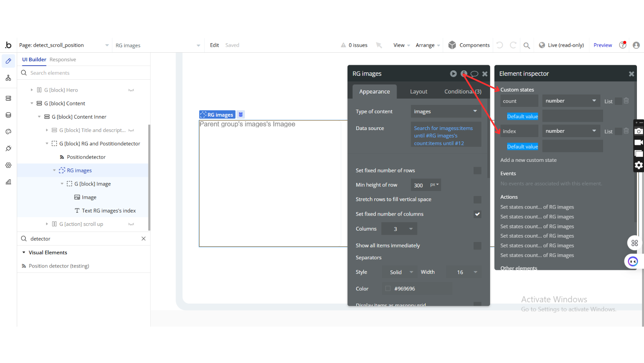Click the Bubble logo icon
The image size is (644, 363).
coord(8,45)
